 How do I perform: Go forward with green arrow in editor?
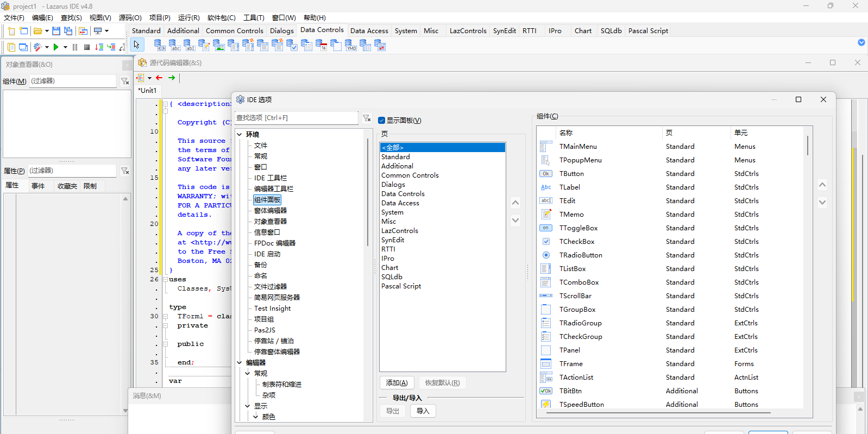pyautogui.click(x=172, y=78)
